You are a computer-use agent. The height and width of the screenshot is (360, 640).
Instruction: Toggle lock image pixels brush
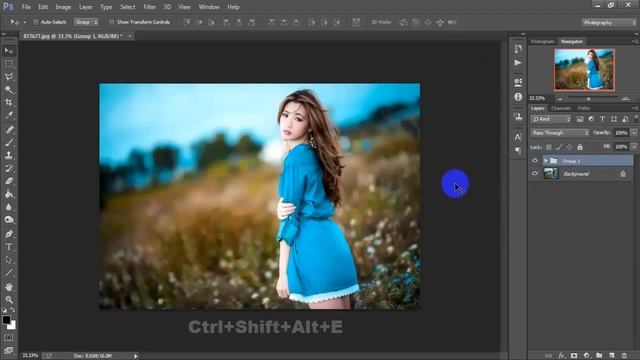coord(559,147)
